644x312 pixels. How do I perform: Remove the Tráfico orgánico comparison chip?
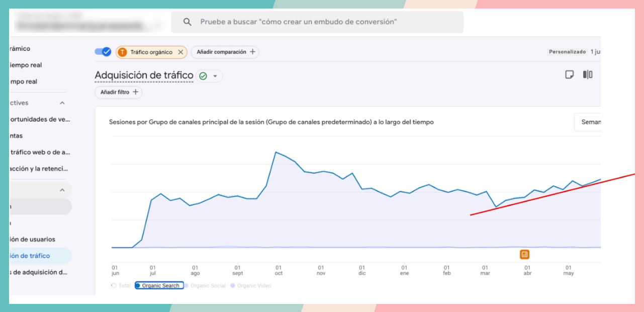pyautogui.click(x=180, y=52)
